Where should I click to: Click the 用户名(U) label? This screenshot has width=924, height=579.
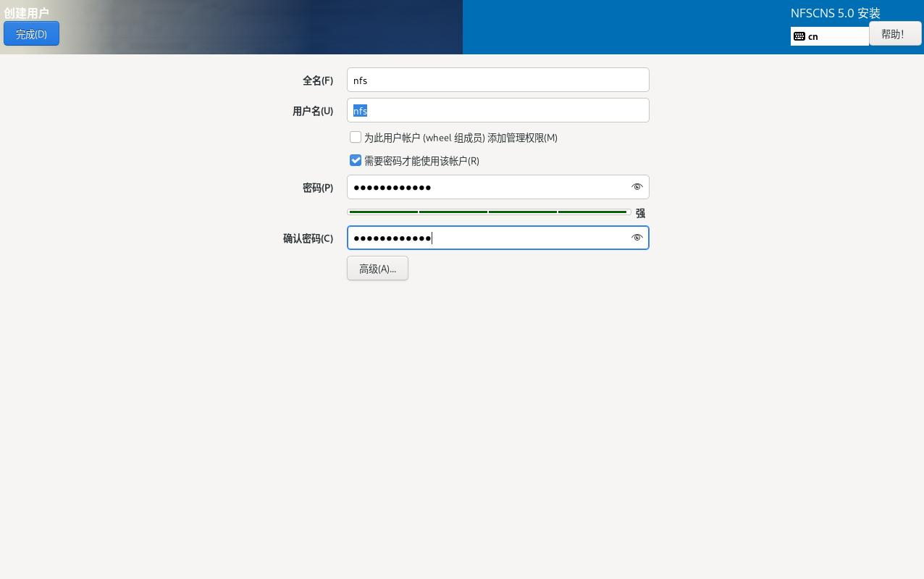pyautogui.click(x=313, y=111)
